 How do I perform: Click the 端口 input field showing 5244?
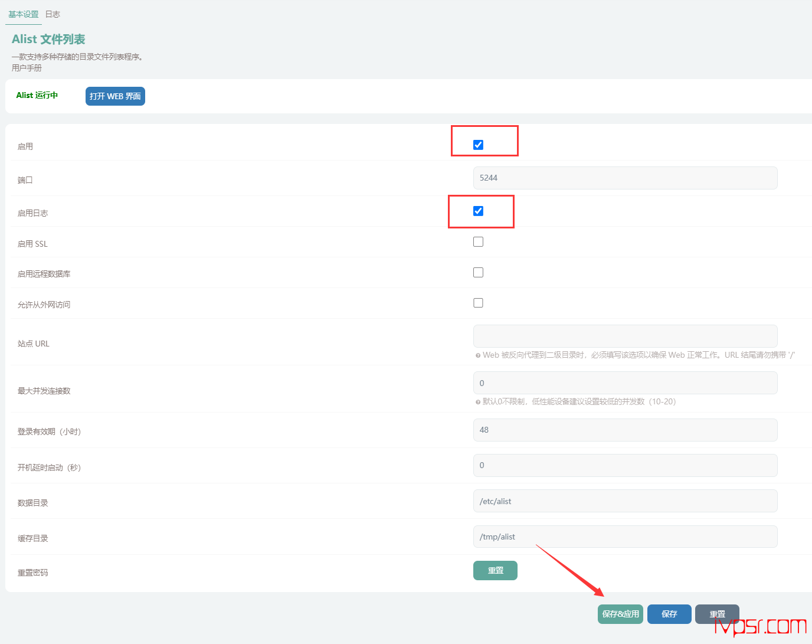pos(625,178)
